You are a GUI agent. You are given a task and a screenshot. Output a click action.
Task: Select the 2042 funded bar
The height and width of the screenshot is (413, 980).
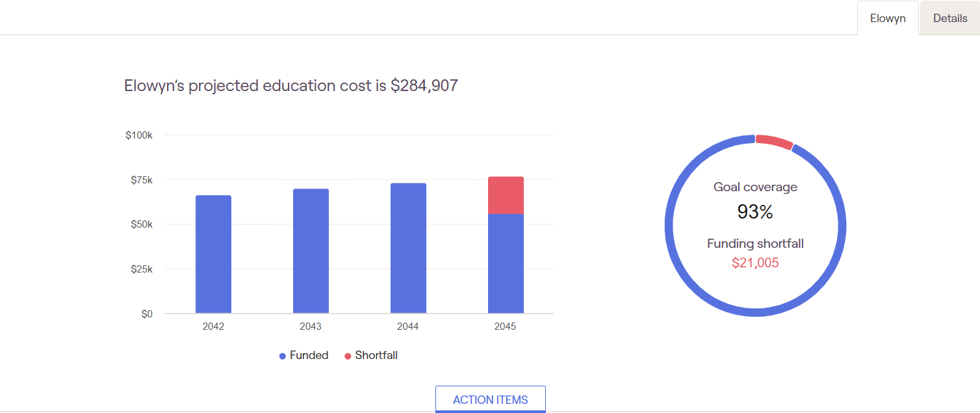coord(213,254)
